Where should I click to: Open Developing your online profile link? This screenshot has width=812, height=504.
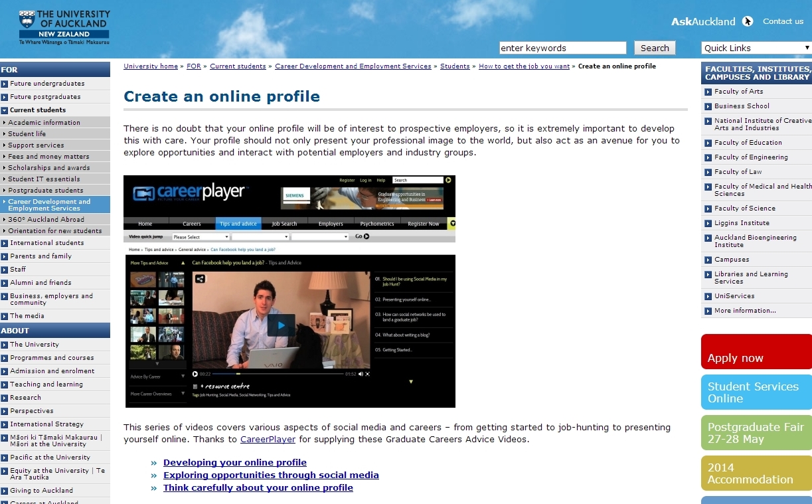pos(235,462)
